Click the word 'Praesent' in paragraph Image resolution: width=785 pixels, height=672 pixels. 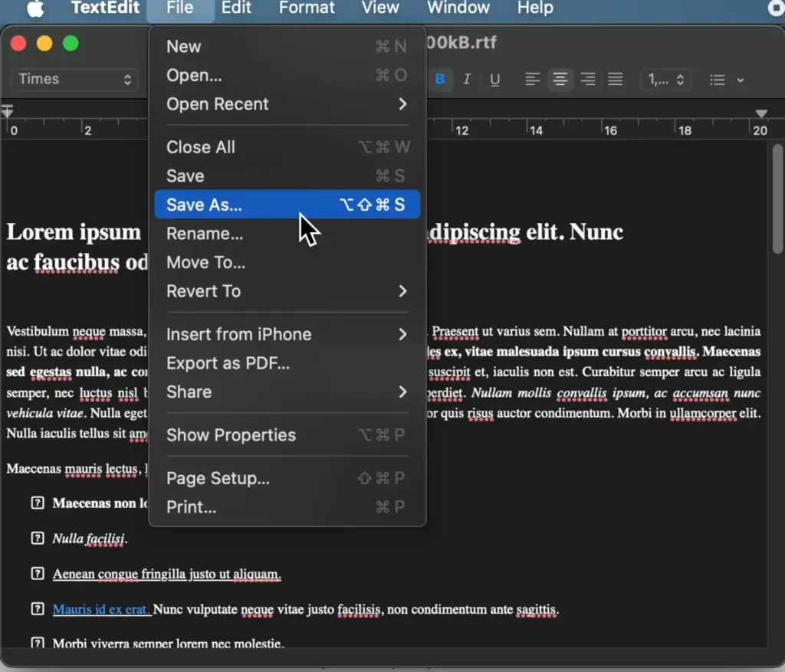pyautogui.click(x=455, y=332)
